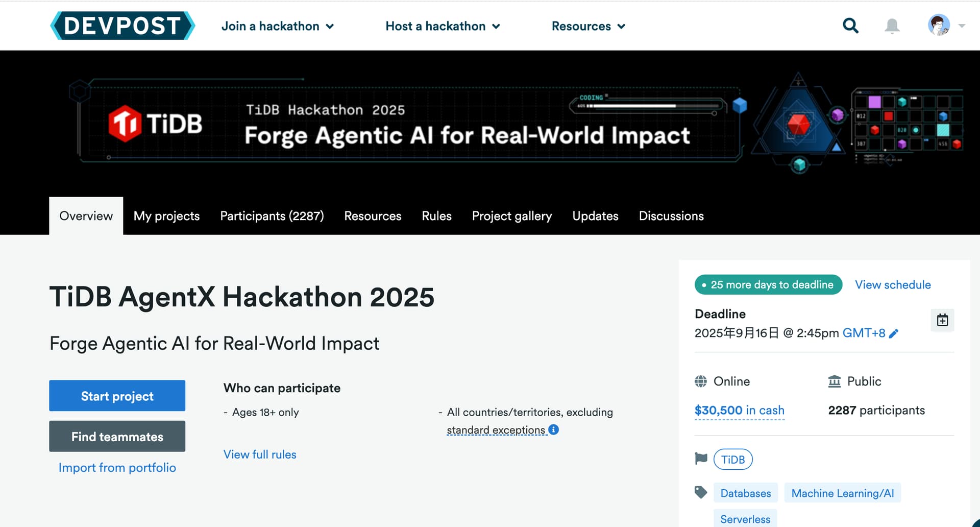
Task: Open View full rules link
Action: (x=260, y=454)
